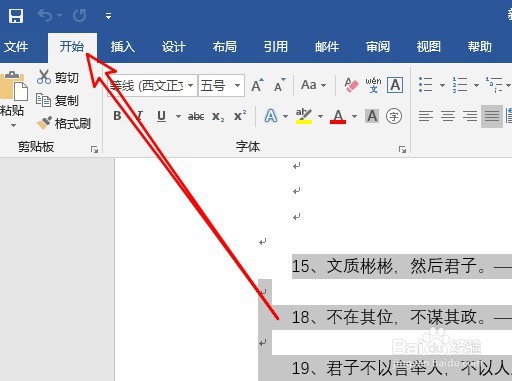Open the 文件 (File) tab

[x=16, y=46]
